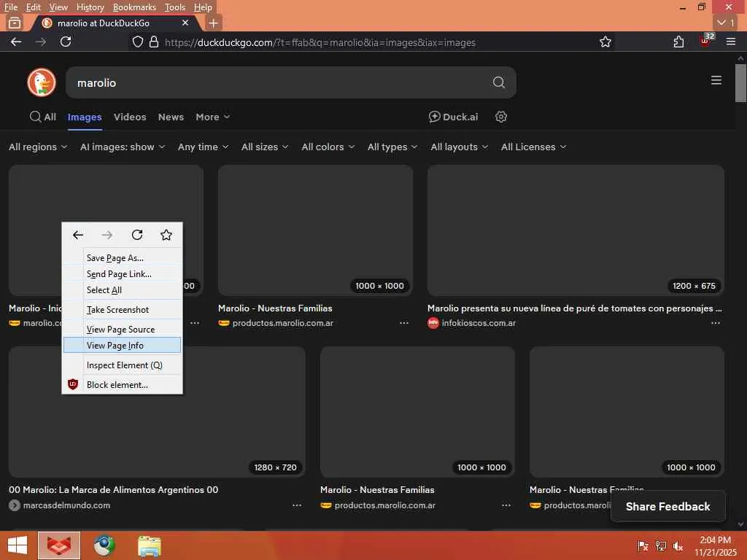Viewport: 747px width, 560px height.
Task: Close the marolio at DuckDuckGo tab
Action: [x=185, y=23]
